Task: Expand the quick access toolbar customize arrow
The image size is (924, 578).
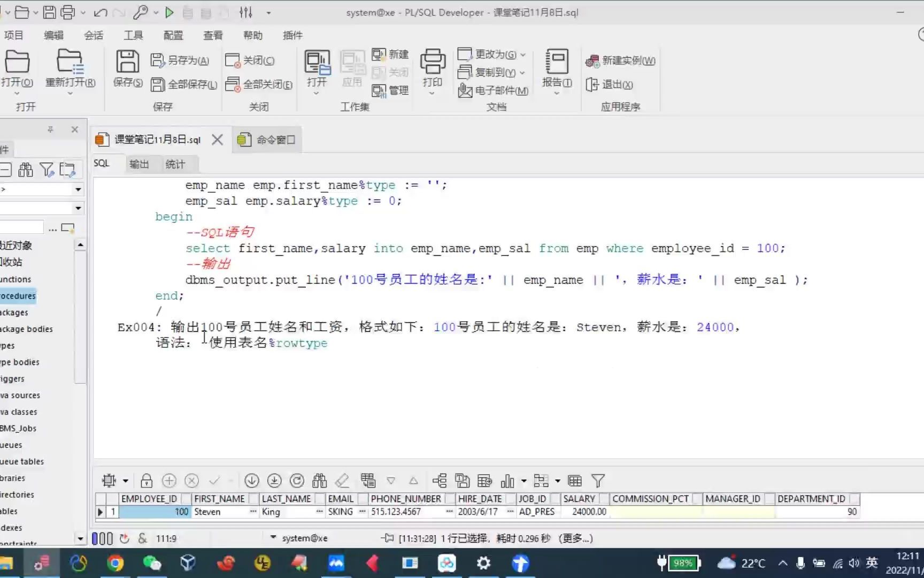Action: tap(268, 12)
